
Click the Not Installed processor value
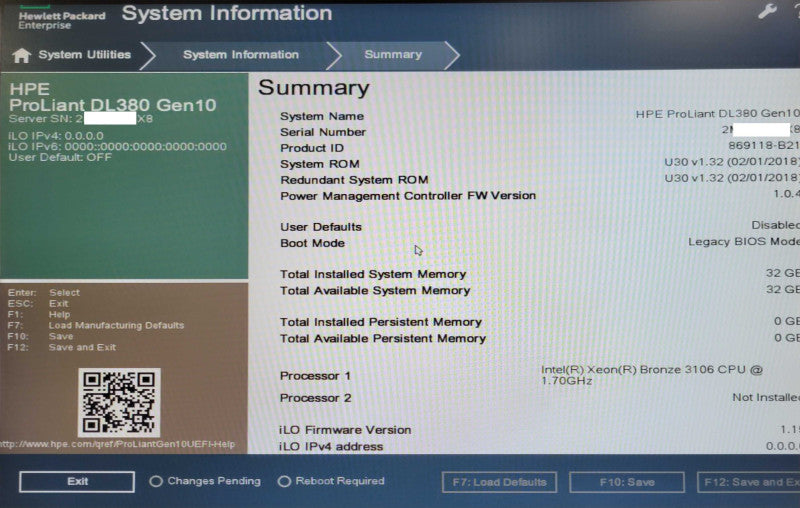click(x=766, y=397)
